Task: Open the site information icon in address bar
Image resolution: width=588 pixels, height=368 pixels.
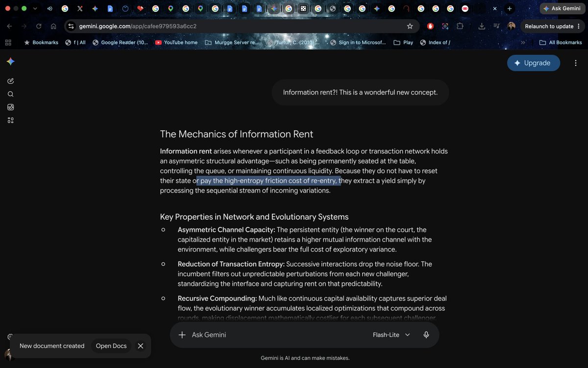Action: [x=71, y=26]
